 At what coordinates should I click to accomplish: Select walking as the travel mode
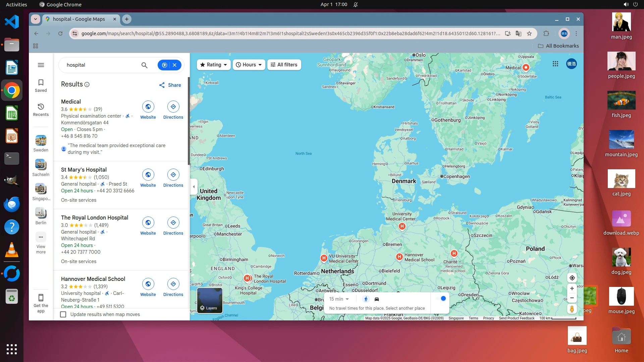point(366,299)
